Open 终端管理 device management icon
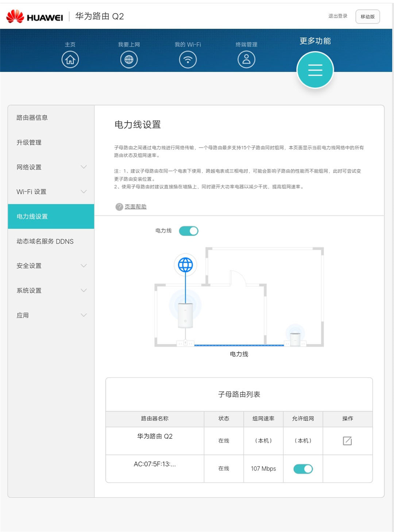This screenshot has width=394, height=532. pos(246,59)
